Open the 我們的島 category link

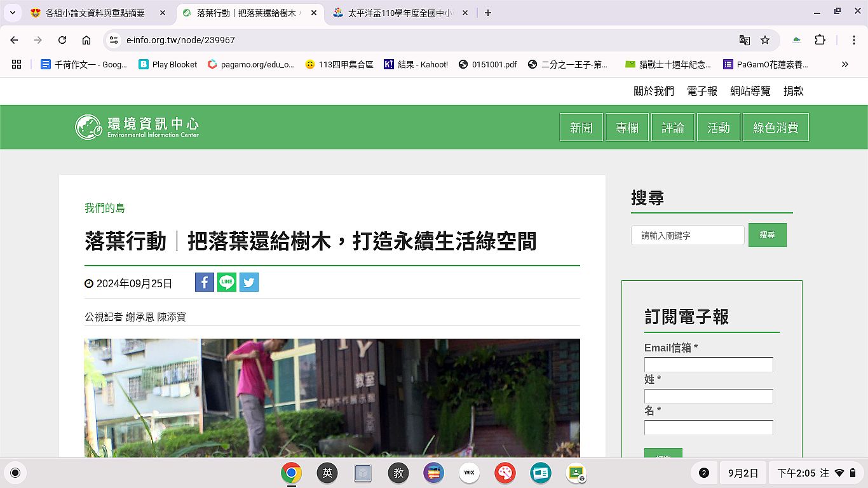pyautogui.click(x=105, y=208)
